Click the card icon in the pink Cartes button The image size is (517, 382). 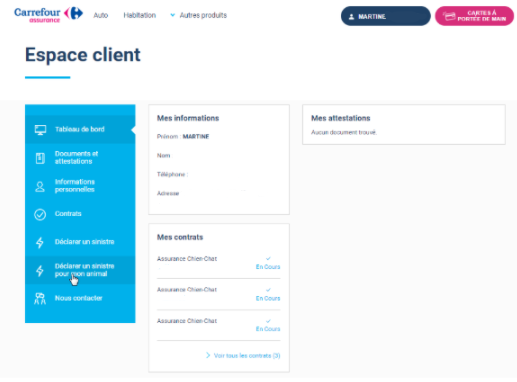tap(449, 16)
